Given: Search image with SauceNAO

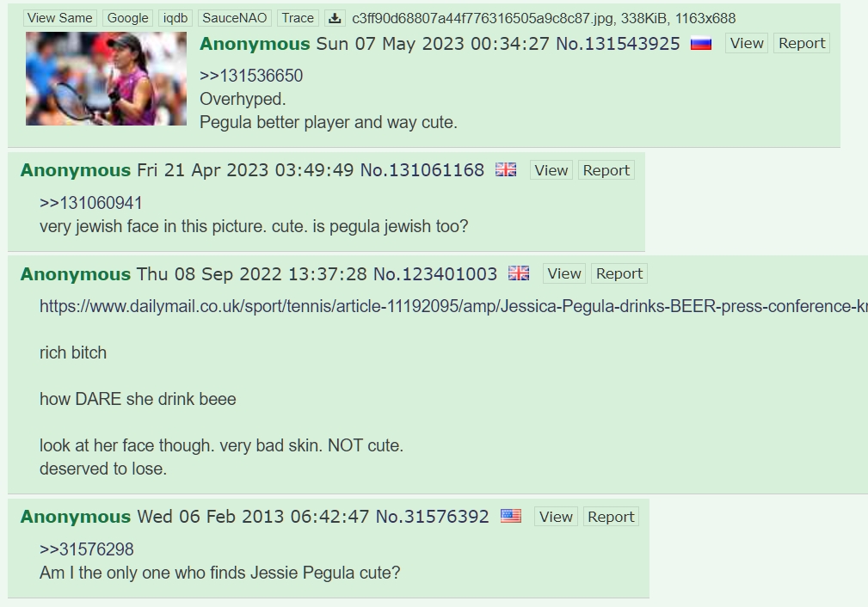Looking at the screenshot, I should click(x=235, y=18).
